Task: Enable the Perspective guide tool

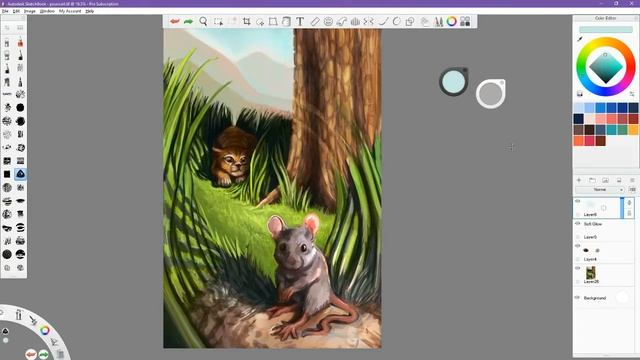Action: point(355,21)
